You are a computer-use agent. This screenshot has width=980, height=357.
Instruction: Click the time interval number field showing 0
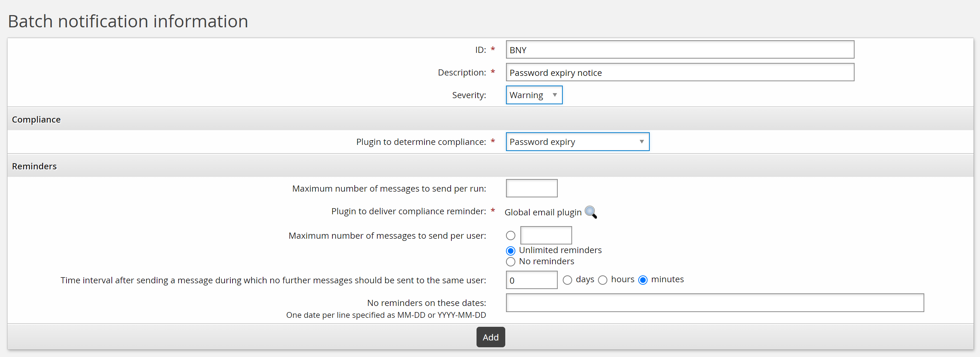(x=531, y=280)
